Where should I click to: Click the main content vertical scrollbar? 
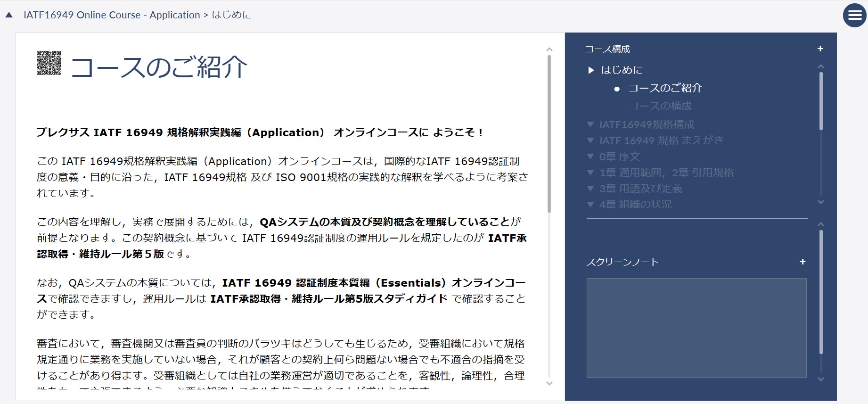tap(549, 134)
